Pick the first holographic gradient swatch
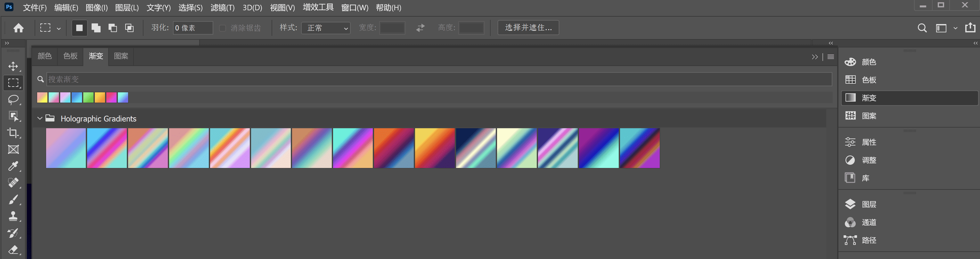 (x=66, y=148)
